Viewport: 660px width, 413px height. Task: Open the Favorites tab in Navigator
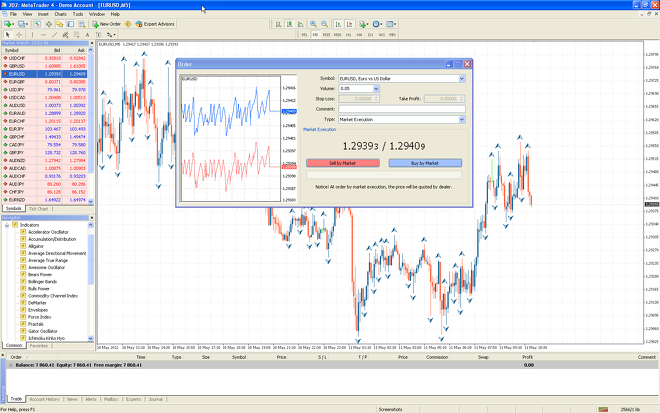pos(39,346)
